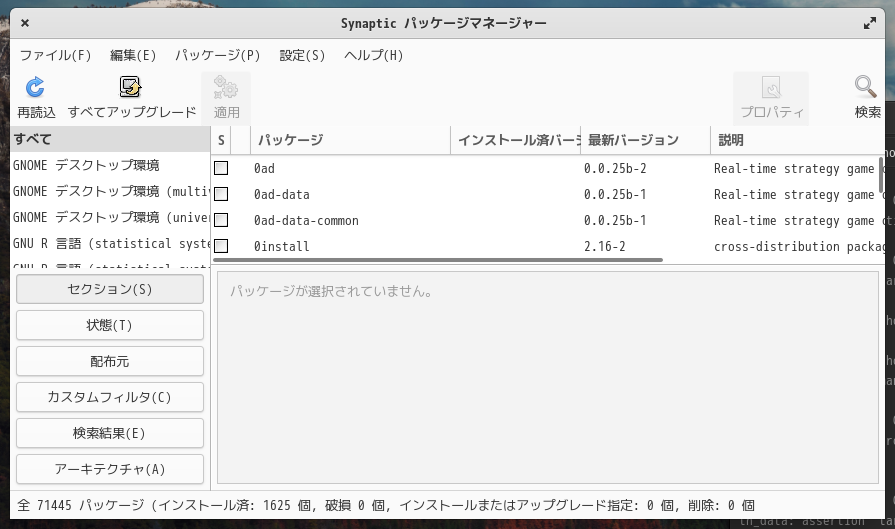Select GNOME デスクトップ環境 section
The height and width of the screenshot is (529, 895).
[x=110, y=165]
